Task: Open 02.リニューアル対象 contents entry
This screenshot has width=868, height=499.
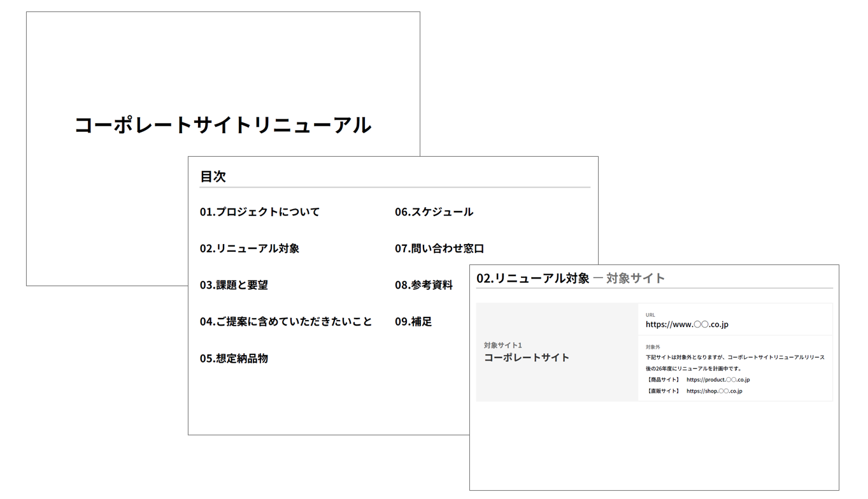Action: 250,249
